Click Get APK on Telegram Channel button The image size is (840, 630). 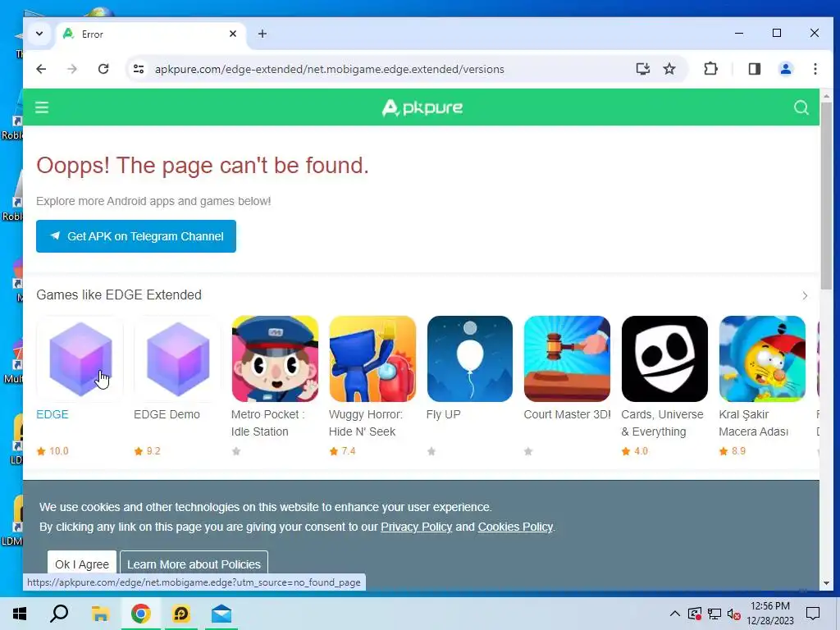136,236
